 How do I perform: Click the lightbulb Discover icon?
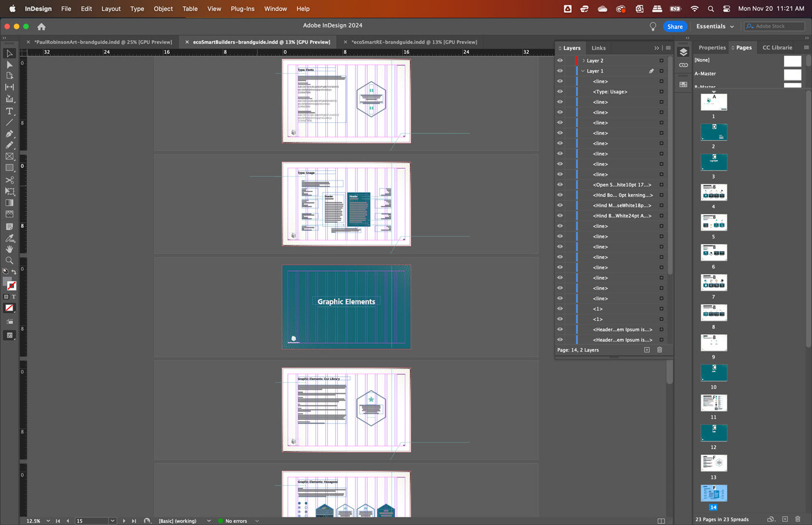pyautogui.click(x=652, y=27)
